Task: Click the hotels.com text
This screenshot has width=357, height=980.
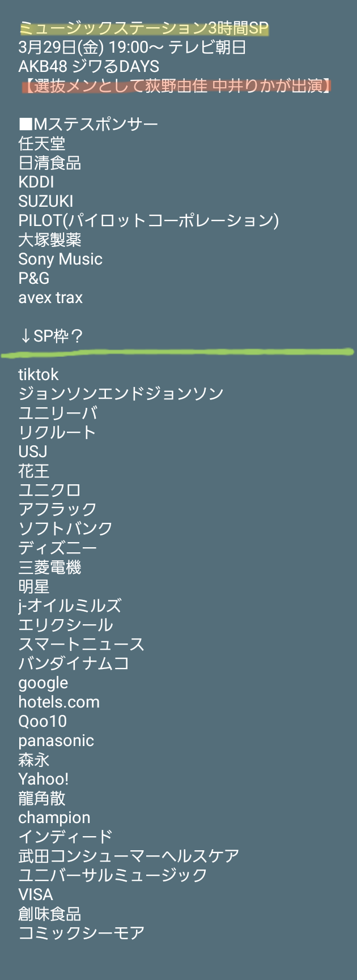Action: (59, 702)
